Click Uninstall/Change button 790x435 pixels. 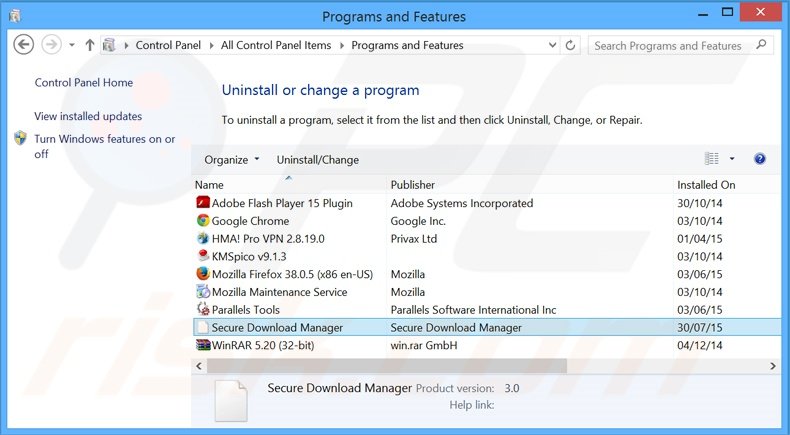click(x=318, y=160)
